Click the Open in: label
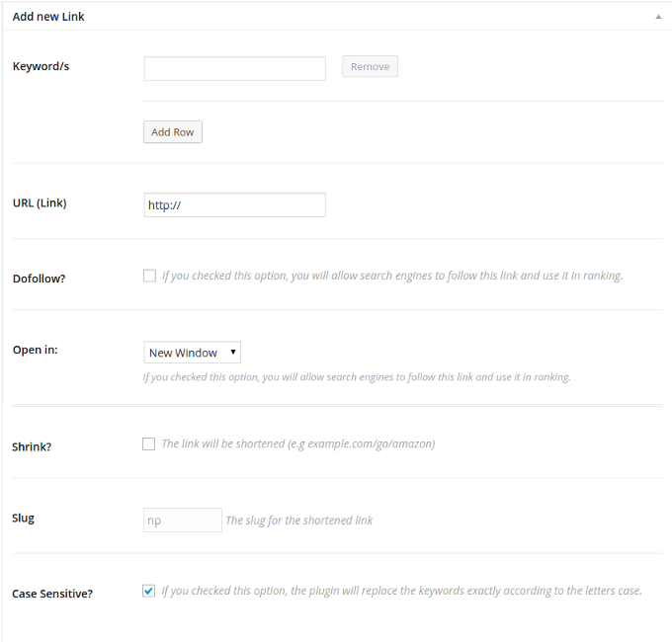Image resolution: width=672 pixels, height=642 pixels. [36, 350]
